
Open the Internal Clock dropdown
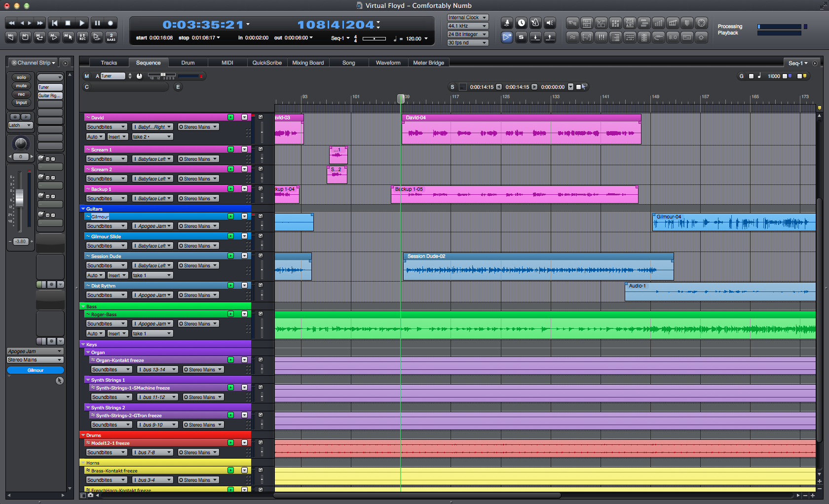click(467, 17)
